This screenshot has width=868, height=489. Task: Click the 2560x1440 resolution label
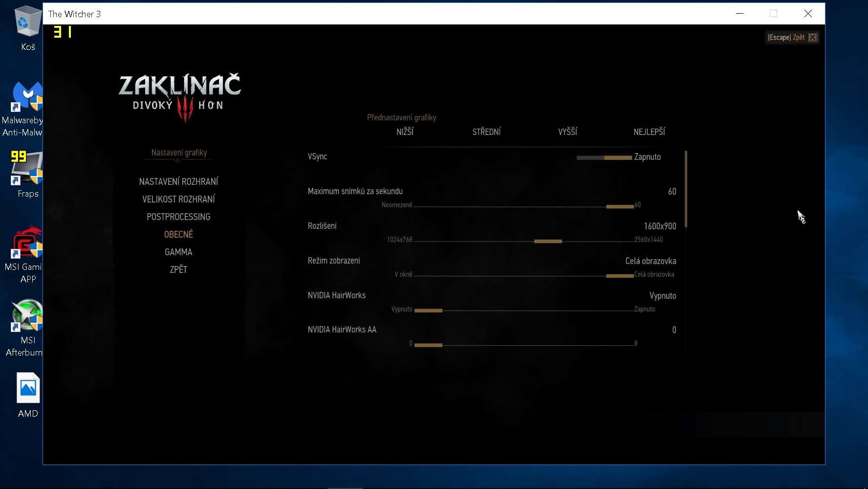[649, 240]
